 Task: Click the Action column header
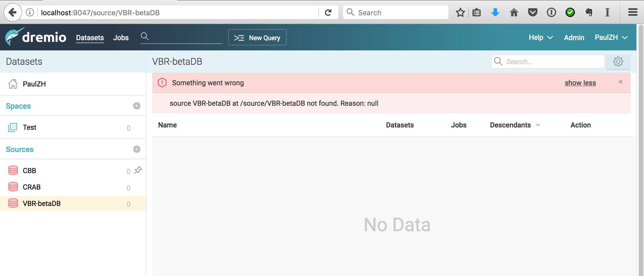581,125
